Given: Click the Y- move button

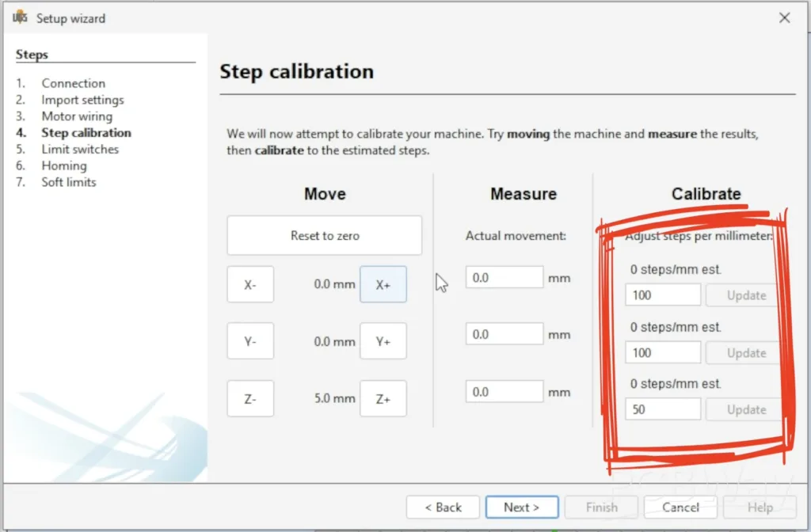Looking at the screenshot, I should point(250,342).
